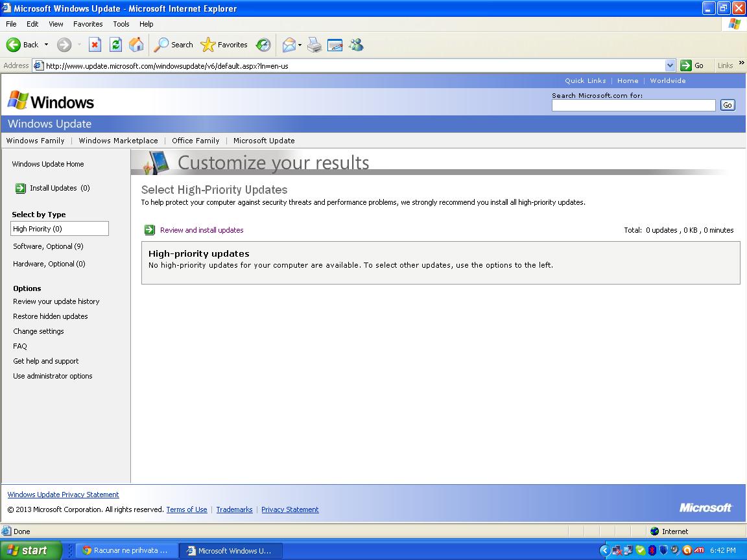
Task: Open the Mail dropdown arrow
Action: pos(300,45)
